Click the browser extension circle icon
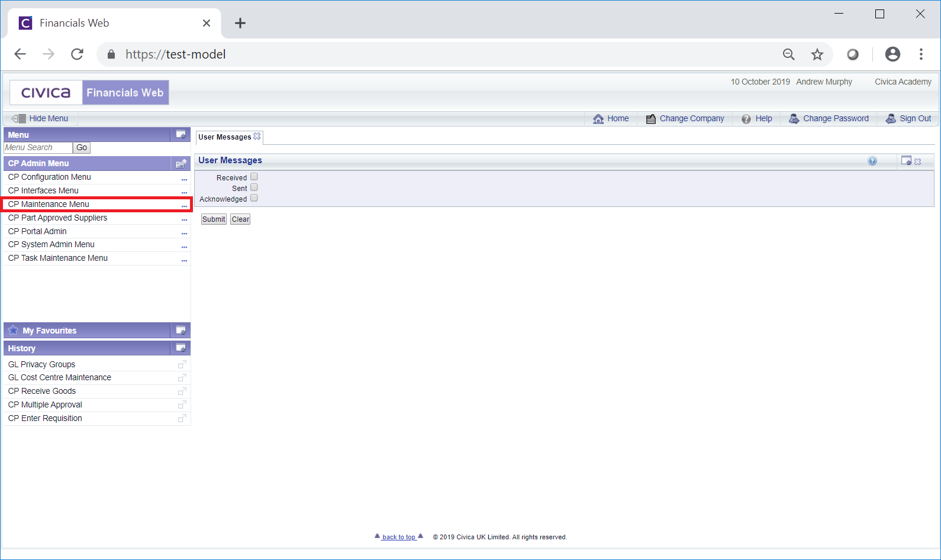941x560 pixels. tap(853, 54)
